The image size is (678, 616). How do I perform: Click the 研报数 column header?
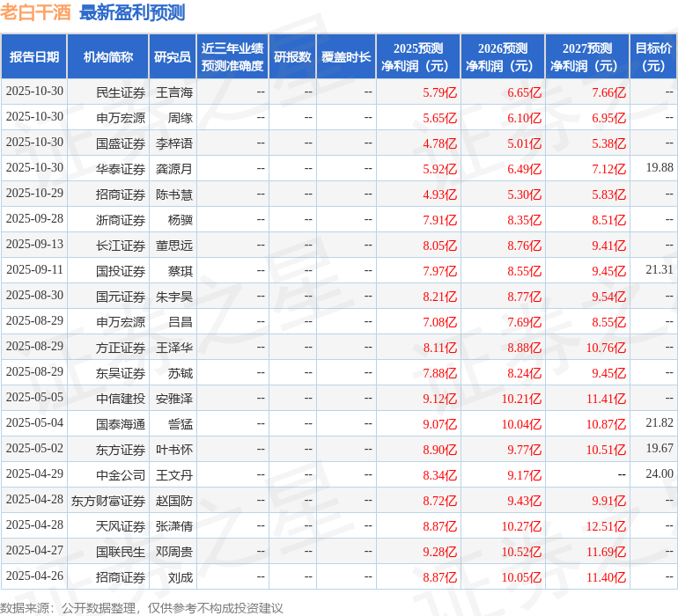click(x=292, y=57)
